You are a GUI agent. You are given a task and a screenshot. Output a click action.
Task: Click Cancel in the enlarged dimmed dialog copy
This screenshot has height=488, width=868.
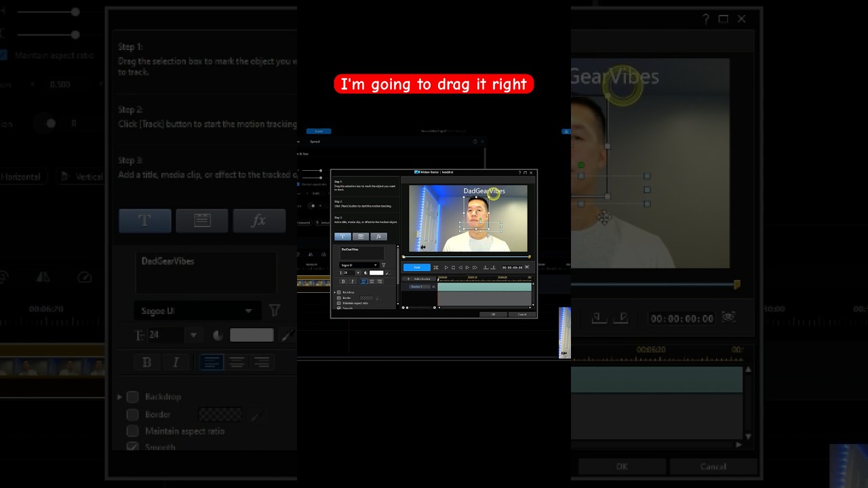pyautogui.click(x=713, y=466)
